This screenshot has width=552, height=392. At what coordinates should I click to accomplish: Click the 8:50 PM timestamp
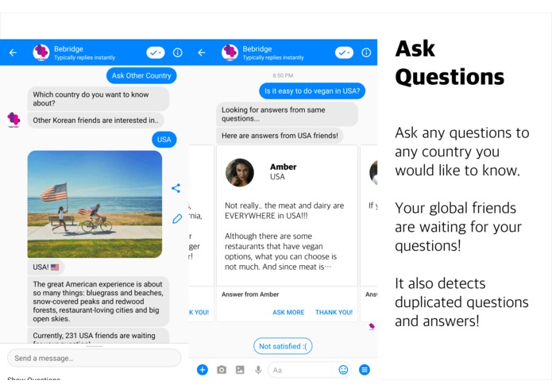tap(283, 75)
